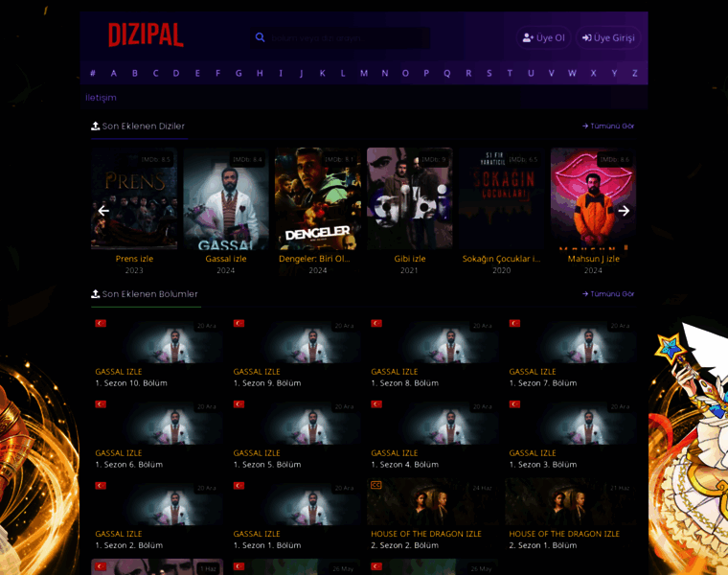728x575 pixels.
Task: Select the # filter in alphabet bar
Action: point(93,73)
